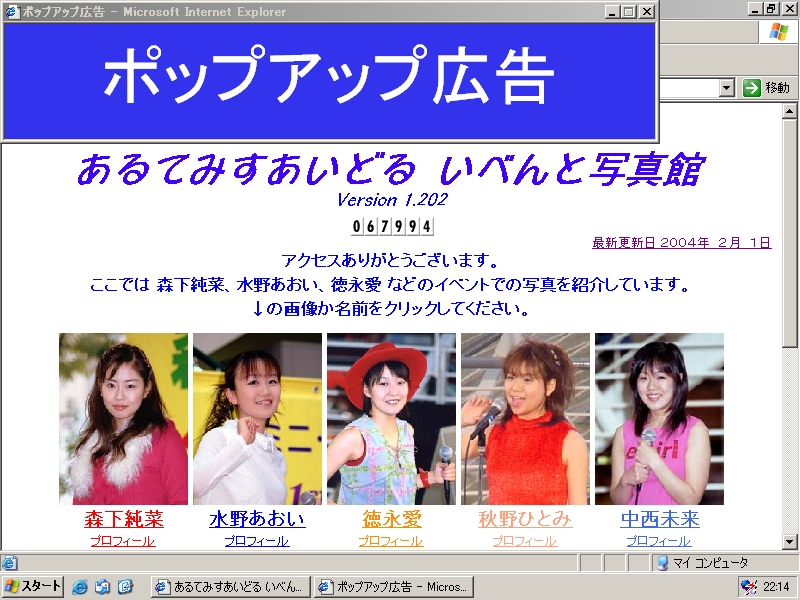Click the 水野あおい photo thumbnail
The width and height of the screenshot is (800, 600).
point(257,419)
